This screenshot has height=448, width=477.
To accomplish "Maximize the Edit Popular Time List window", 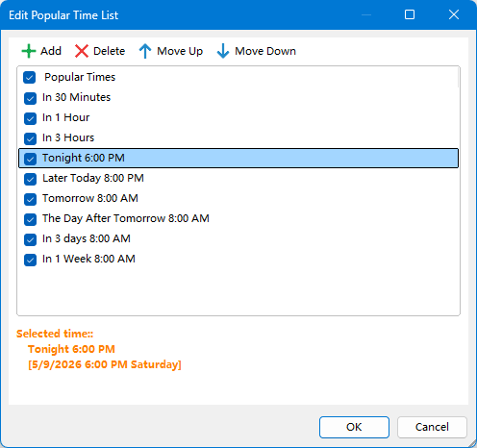I will (x=410, y=14).
